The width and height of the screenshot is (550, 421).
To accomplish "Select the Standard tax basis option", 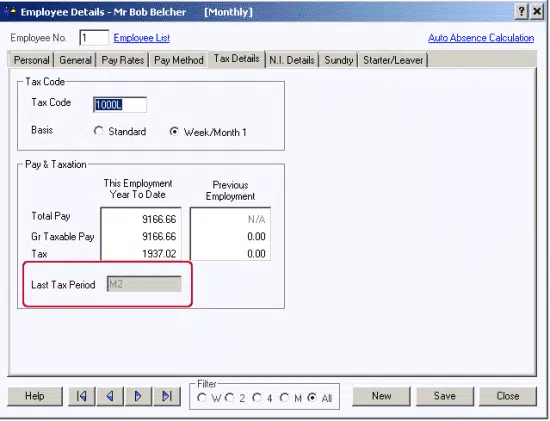I will [98, 131].
